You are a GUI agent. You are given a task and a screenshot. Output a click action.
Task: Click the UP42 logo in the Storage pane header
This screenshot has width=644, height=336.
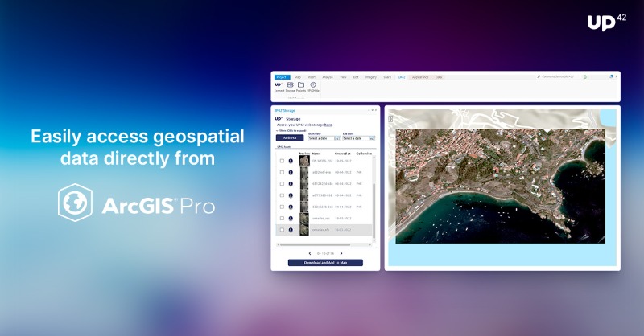tap(279, 118)
